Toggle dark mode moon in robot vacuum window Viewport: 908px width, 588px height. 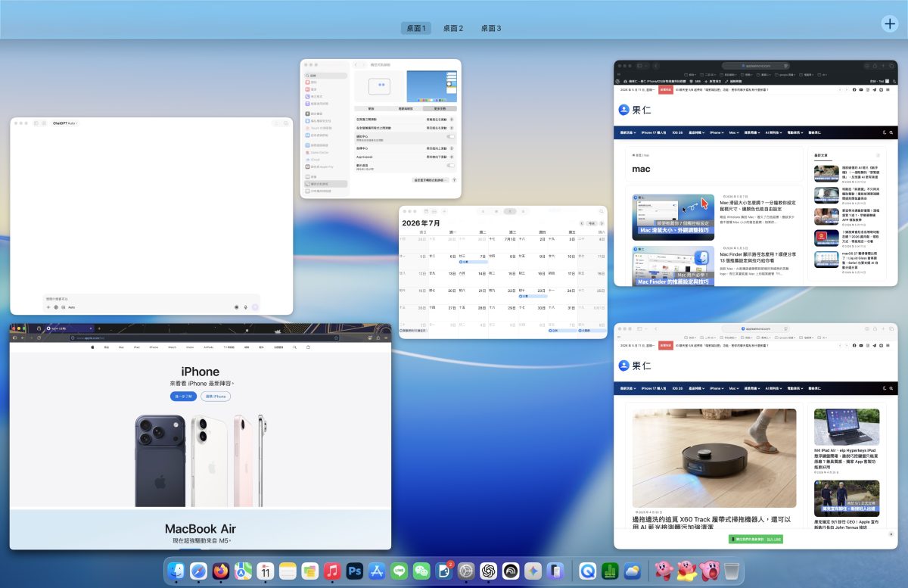point(884,387)
